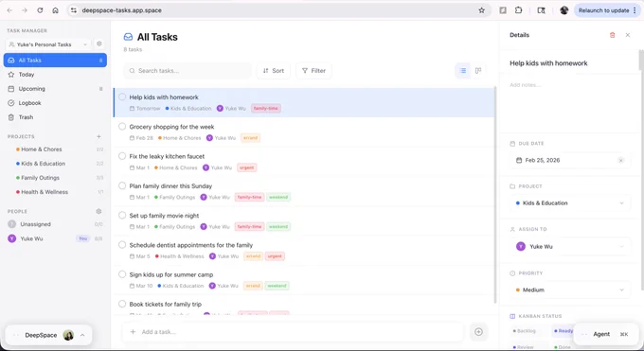Click the tab search icon in browser toolbar

tap(542, 10)
